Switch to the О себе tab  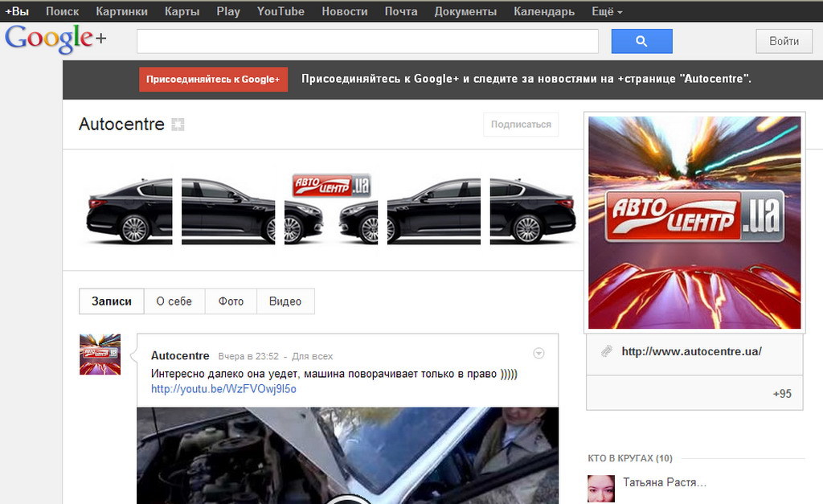[x=174, y=301]
